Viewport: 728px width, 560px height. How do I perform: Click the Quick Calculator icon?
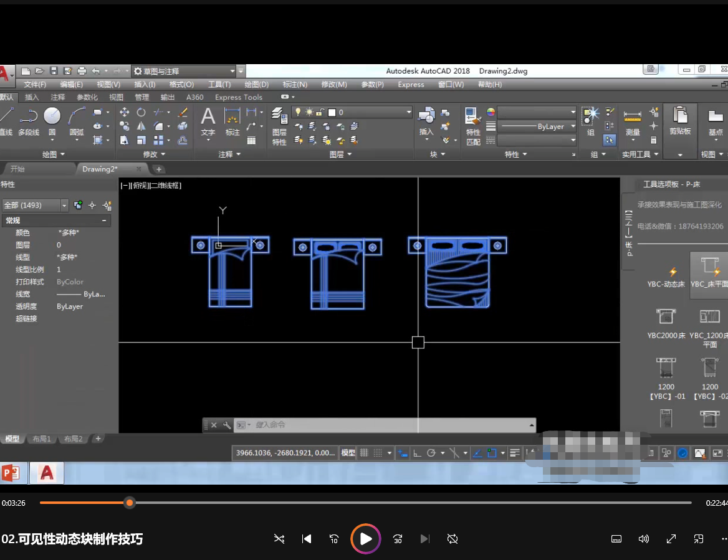click(654, 140)
